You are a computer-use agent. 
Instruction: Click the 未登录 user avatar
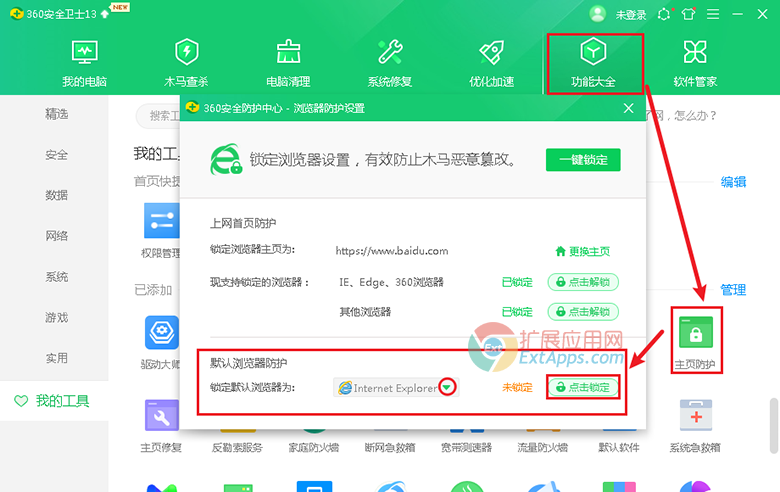(597, 14)
